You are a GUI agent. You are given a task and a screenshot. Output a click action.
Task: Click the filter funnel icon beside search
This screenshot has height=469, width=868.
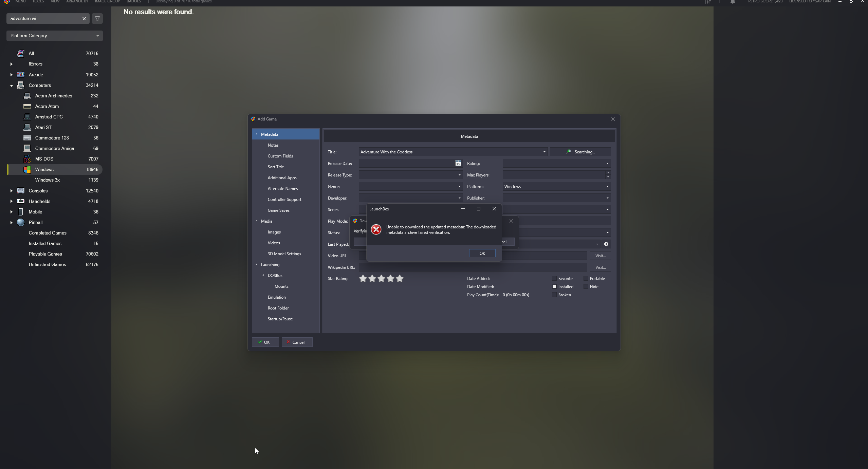(97, 19)
